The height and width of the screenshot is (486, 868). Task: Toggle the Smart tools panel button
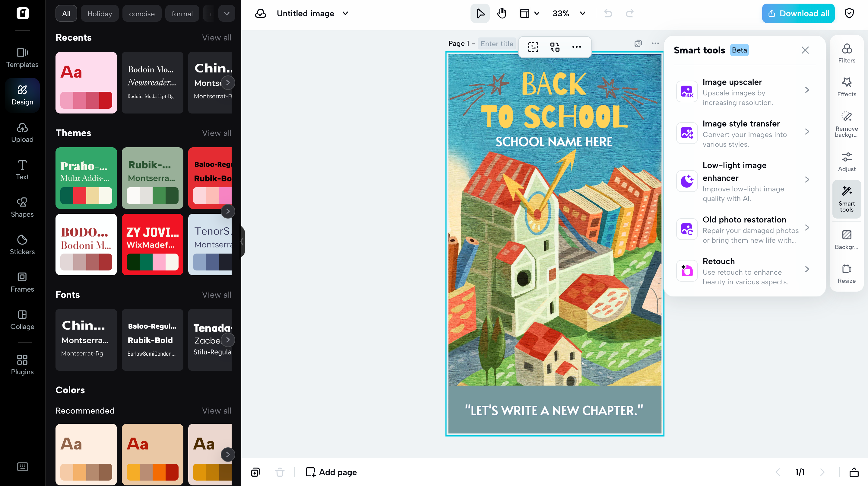pyautogui.click(x=846, y=199)
